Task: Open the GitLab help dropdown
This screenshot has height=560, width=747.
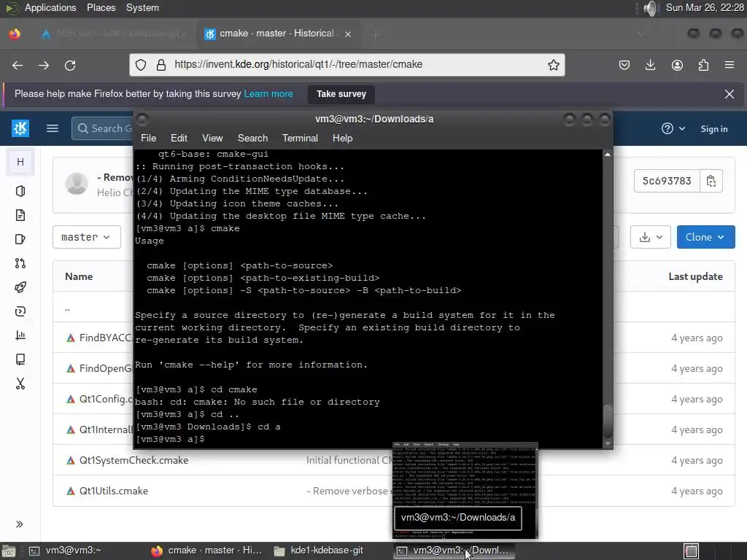Action: click(673, 128)
